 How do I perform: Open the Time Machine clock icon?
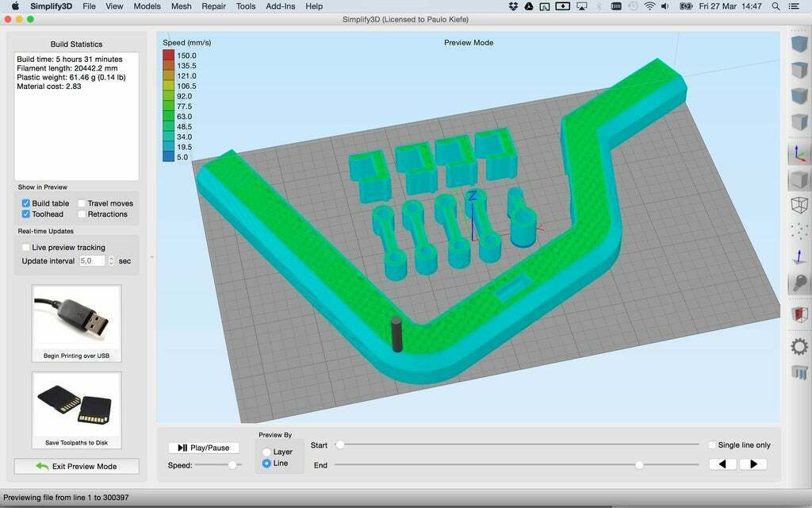click(x=633, y=6)
